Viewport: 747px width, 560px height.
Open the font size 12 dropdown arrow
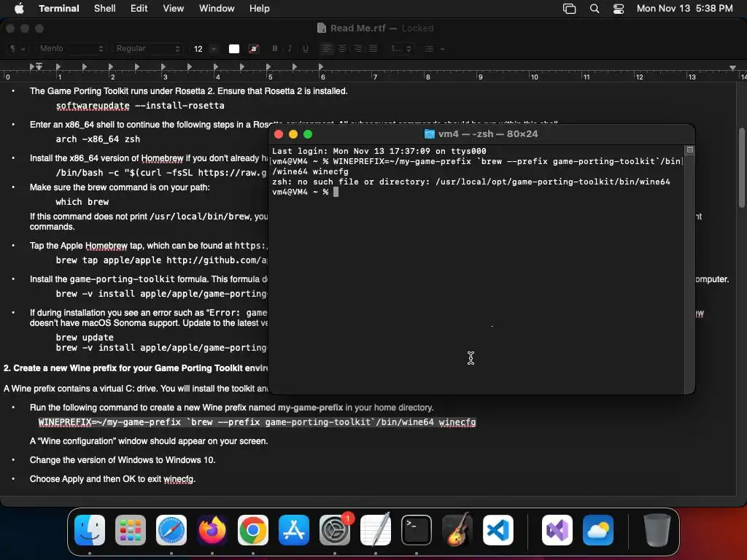tap(214, 49)
